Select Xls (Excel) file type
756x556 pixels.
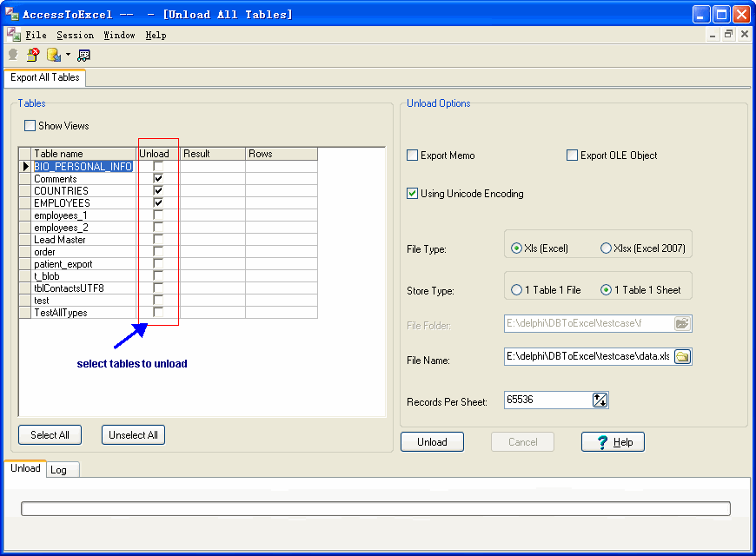[x=516, y=248]
